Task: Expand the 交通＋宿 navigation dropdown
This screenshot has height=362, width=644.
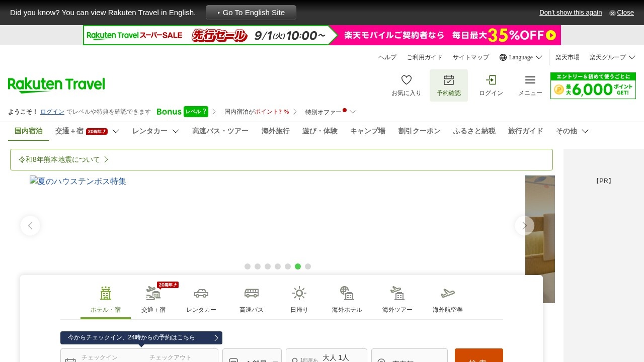Action: click(x=116, y=131)
